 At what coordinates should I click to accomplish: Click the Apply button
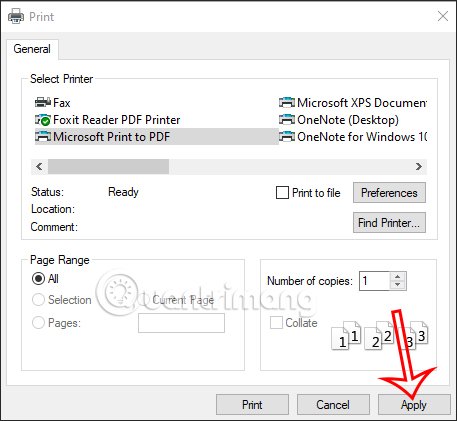(x=414, y=405)
